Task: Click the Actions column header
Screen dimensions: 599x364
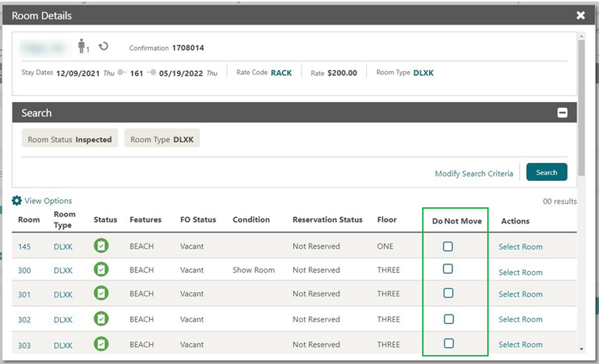Action: [x=515, y=221]
